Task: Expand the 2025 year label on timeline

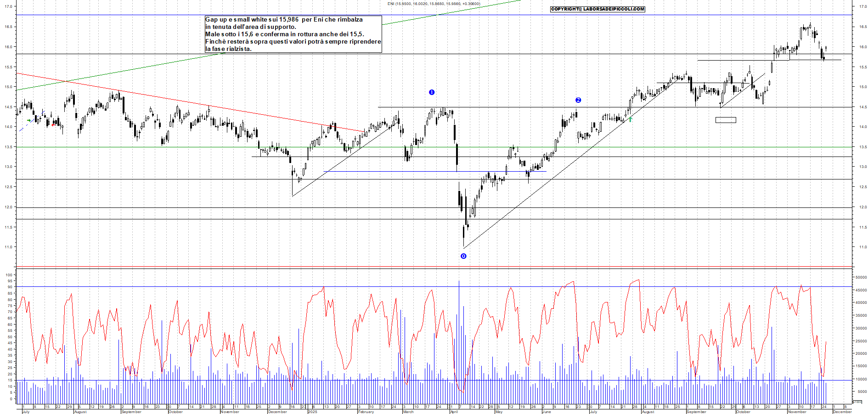Action: (x=313, y=411)
